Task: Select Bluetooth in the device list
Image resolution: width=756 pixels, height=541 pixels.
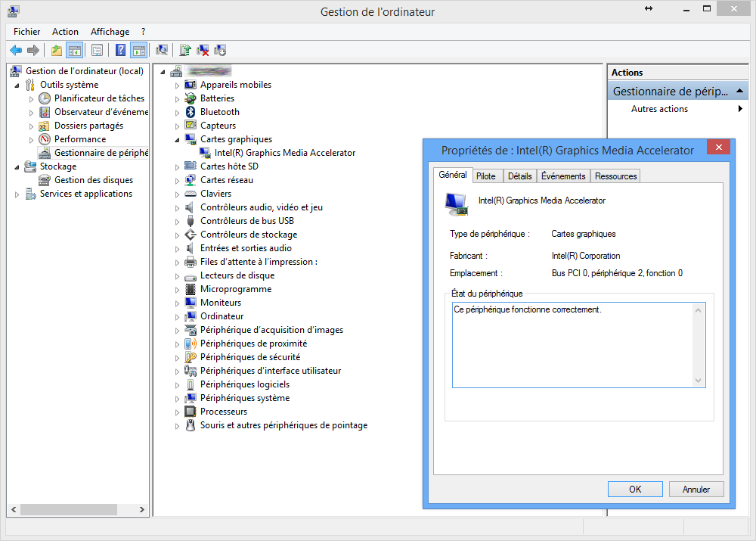Action: pos(219,112)
